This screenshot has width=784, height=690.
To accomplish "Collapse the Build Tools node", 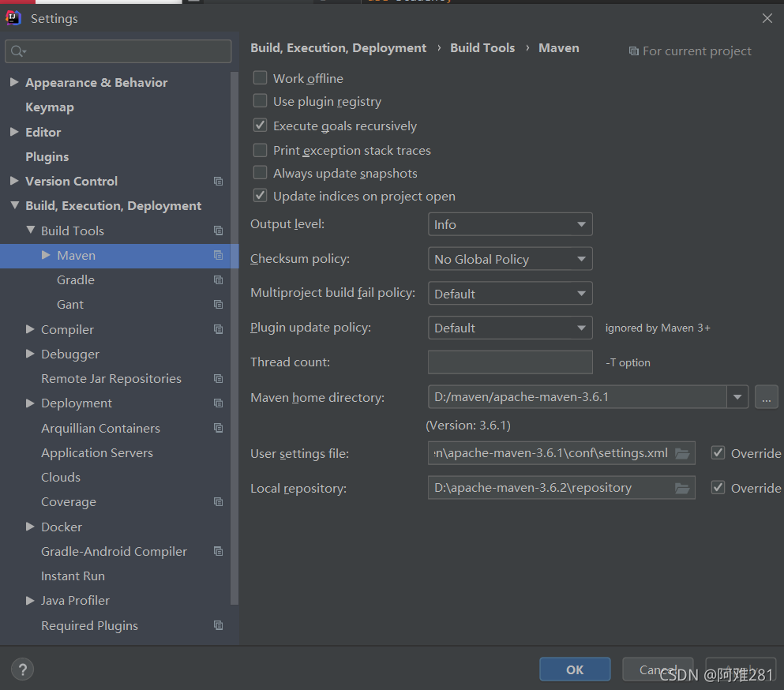I will coord(31,230).
